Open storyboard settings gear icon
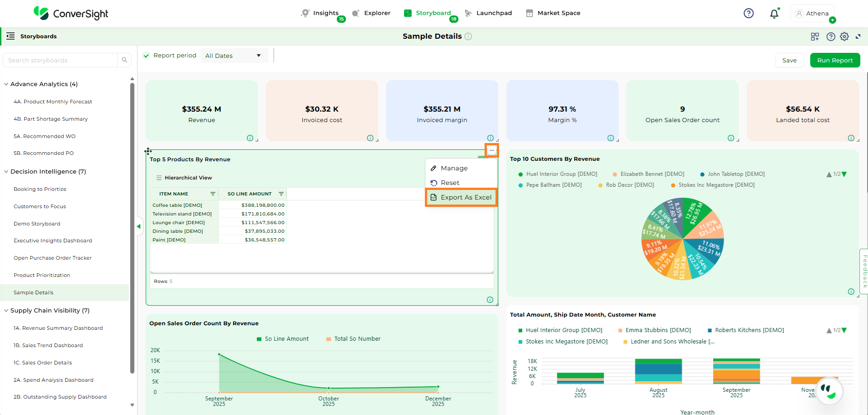This screenshot has height=415, width=868. (x=844, y=36)
